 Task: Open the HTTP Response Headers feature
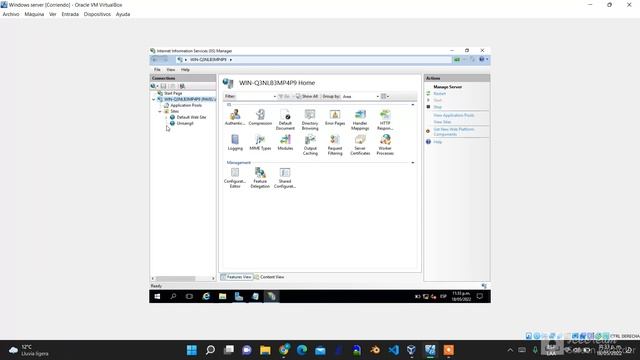point(385,120)
